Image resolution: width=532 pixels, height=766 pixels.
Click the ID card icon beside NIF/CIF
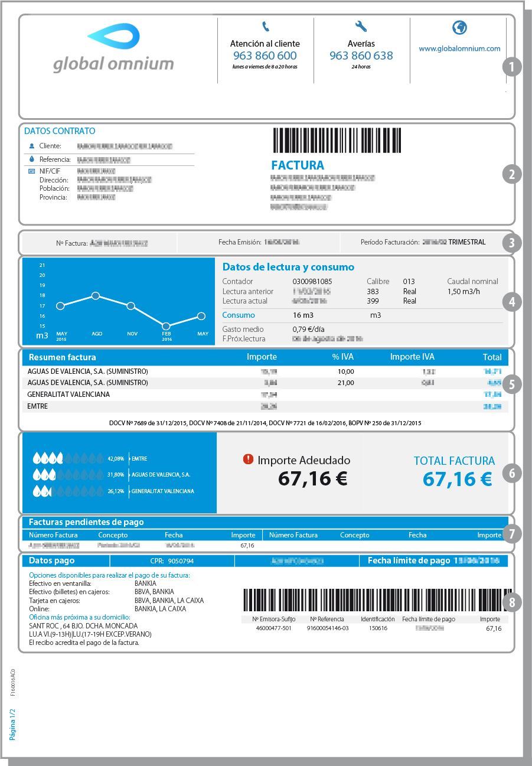(x=32, y=171)
